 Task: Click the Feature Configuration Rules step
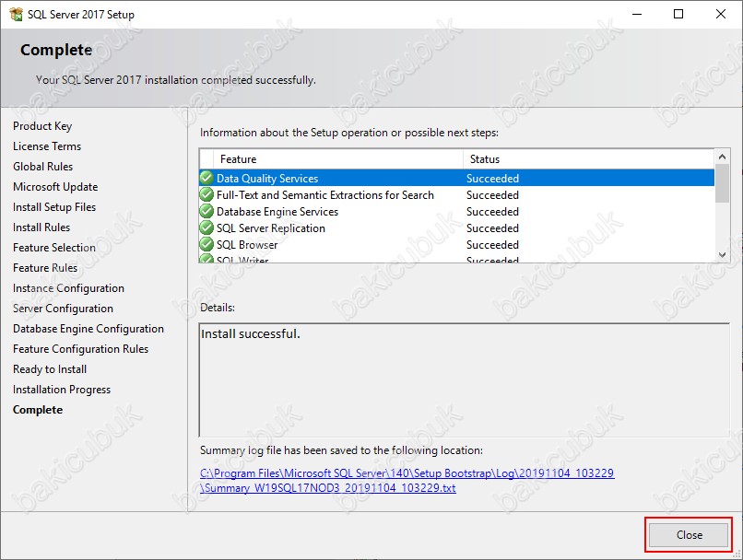[80, 349]
